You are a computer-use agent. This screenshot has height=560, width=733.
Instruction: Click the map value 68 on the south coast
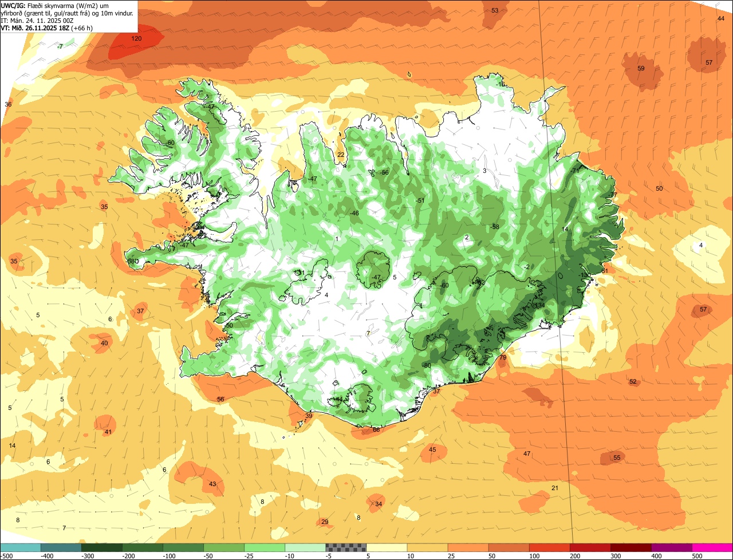click(x=376, y=429)
